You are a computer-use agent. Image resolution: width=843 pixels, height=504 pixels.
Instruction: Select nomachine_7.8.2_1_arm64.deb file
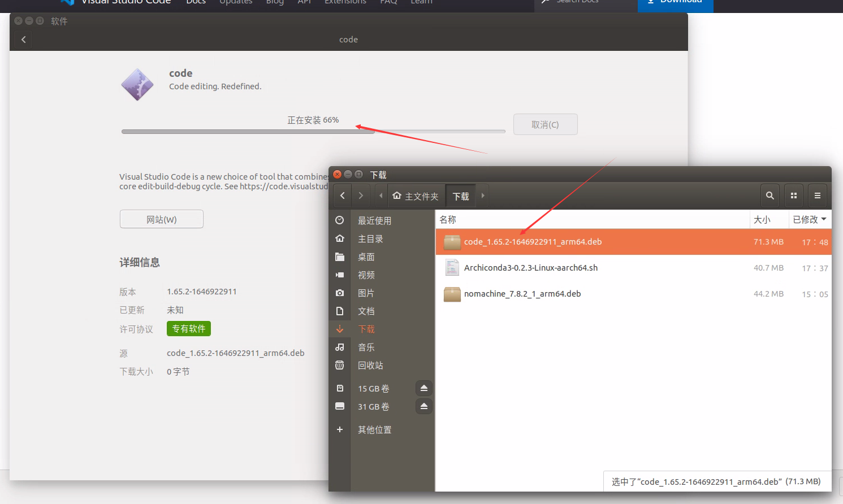pos(633,294)
